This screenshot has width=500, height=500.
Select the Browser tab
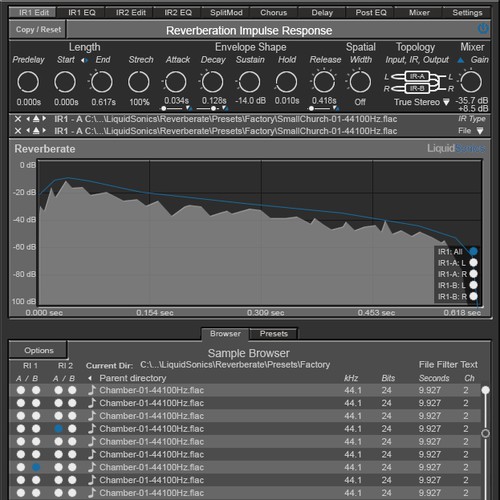coord(225,334)
